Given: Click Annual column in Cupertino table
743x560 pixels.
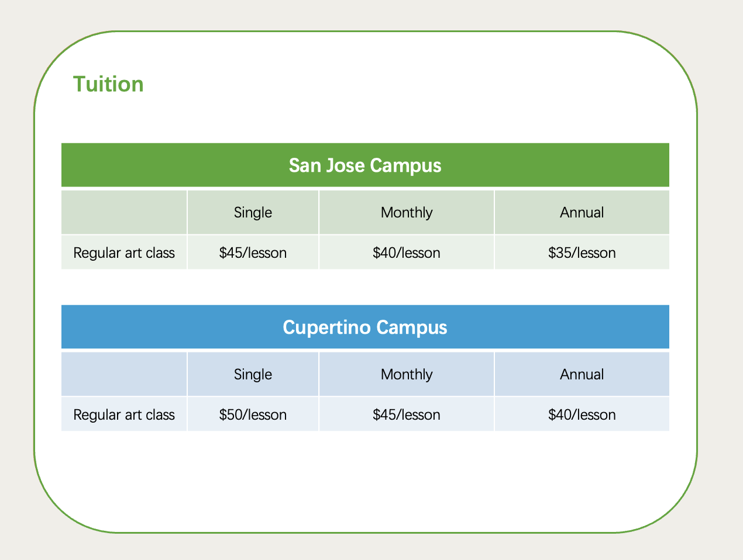Looking at the screenshot, I should pos(582,374).
